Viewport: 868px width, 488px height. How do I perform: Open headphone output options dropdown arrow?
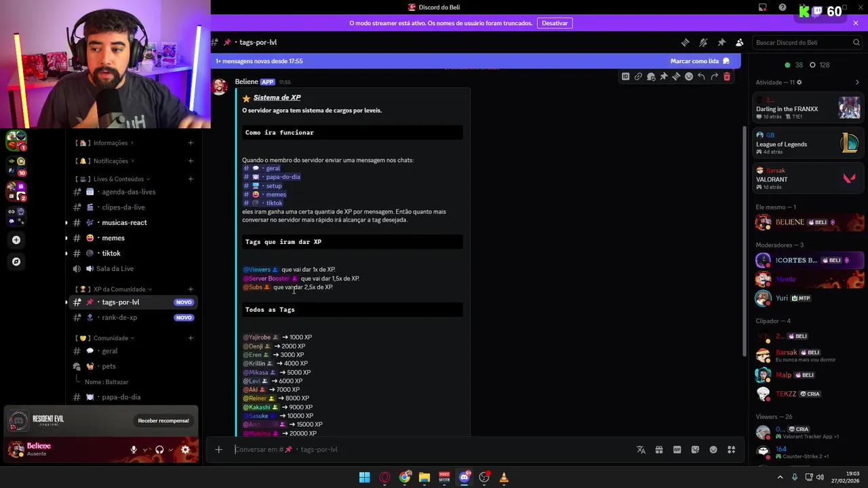click(x=170, y=449)
